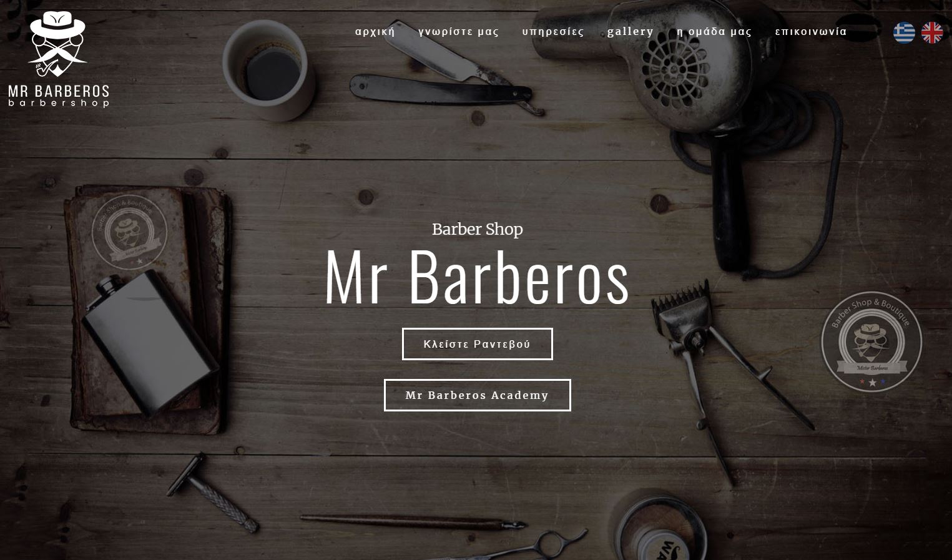This screenshot has height=560, width=952.
Task: Go to the γνωρίστε μας page
Action: tap(459, 32)
